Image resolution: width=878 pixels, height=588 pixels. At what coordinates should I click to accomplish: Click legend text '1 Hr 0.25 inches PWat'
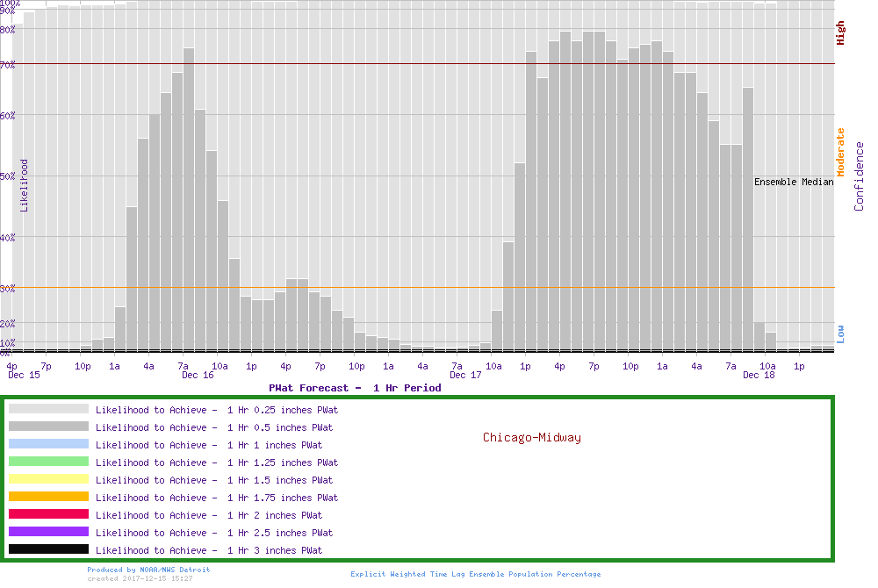[283, 410]
